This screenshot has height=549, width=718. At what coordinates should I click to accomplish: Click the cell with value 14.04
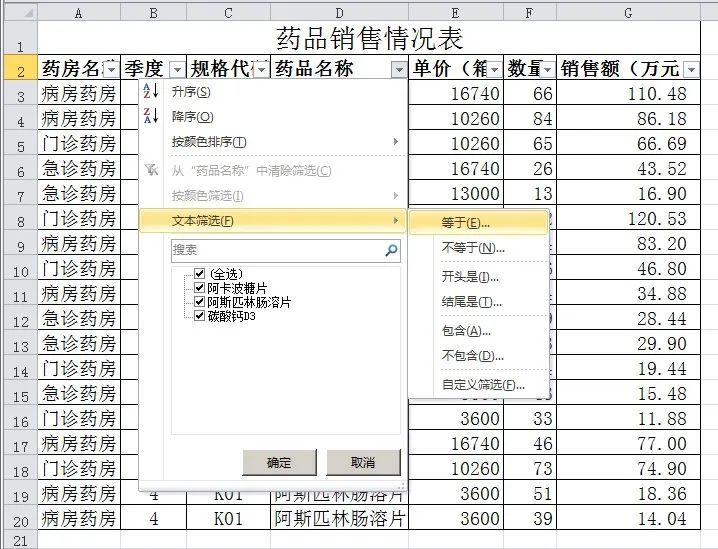(x=628, y=518)
